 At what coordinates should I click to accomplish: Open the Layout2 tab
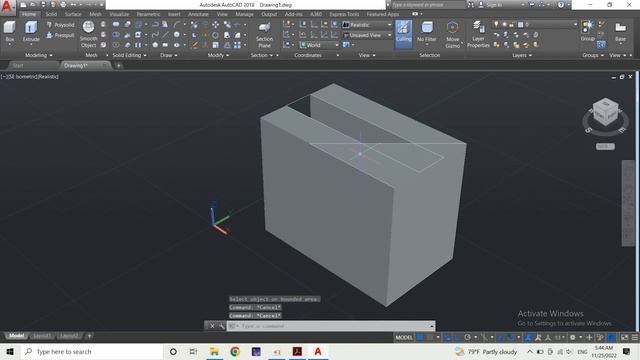coord(69,336)
